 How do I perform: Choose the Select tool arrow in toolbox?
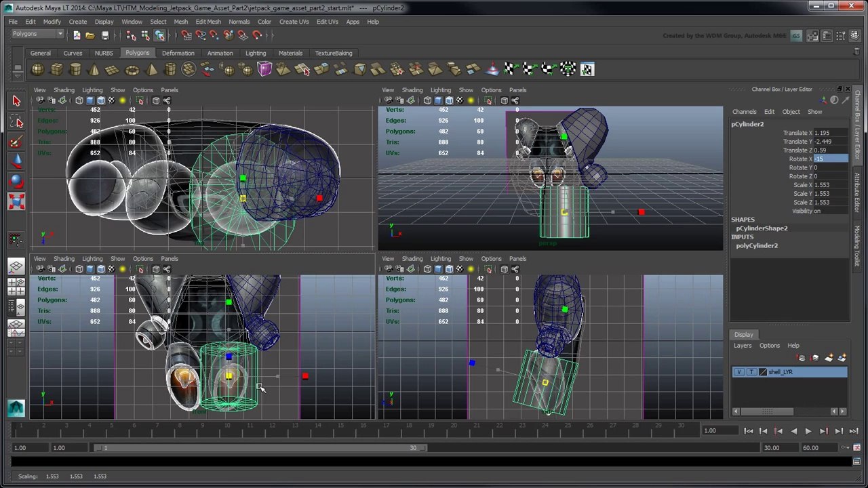tap(16, 101)
